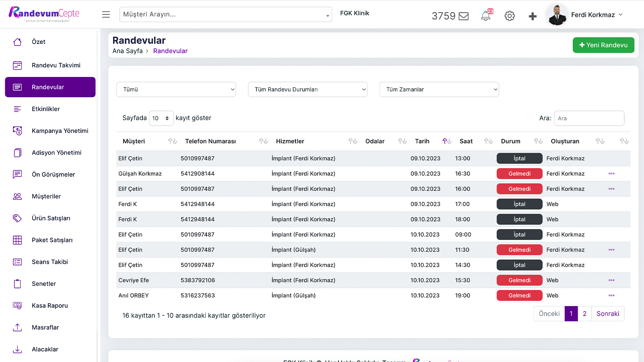Screen dimensions: 644x362
Task: Click the Ön Görüşmeler chat icon
Action: click(x=17, y=174)
